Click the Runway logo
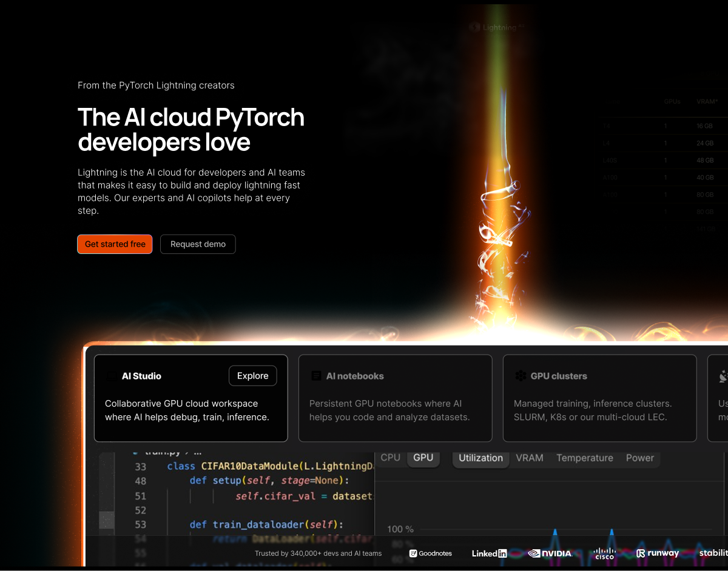The height and width of the screenshot is (571, 728). click(658, 553)
